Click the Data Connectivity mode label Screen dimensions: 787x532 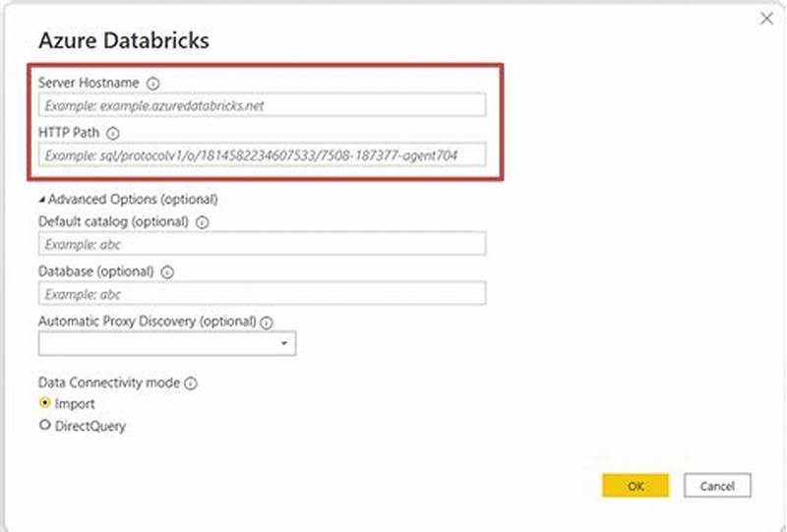click(109, 383)
